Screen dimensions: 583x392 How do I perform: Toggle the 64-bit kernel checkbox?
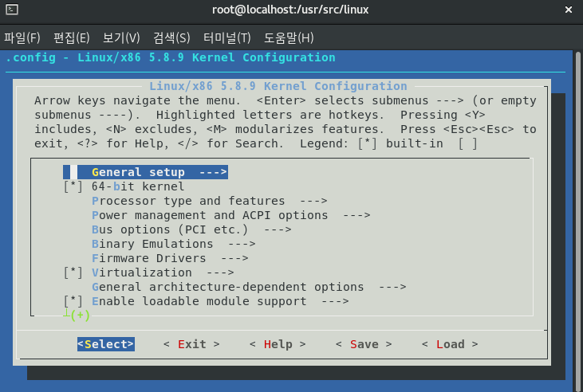tap(73, 186)
